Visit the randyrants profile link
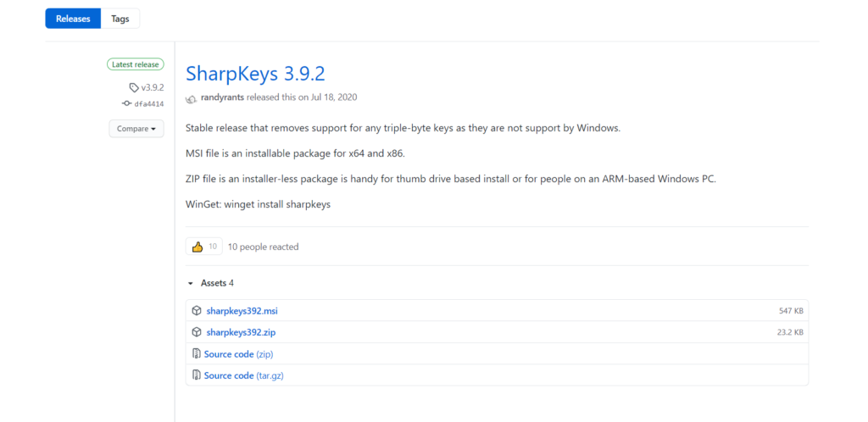The width and height of the screenshot is (868, 422). coord(223,97)
